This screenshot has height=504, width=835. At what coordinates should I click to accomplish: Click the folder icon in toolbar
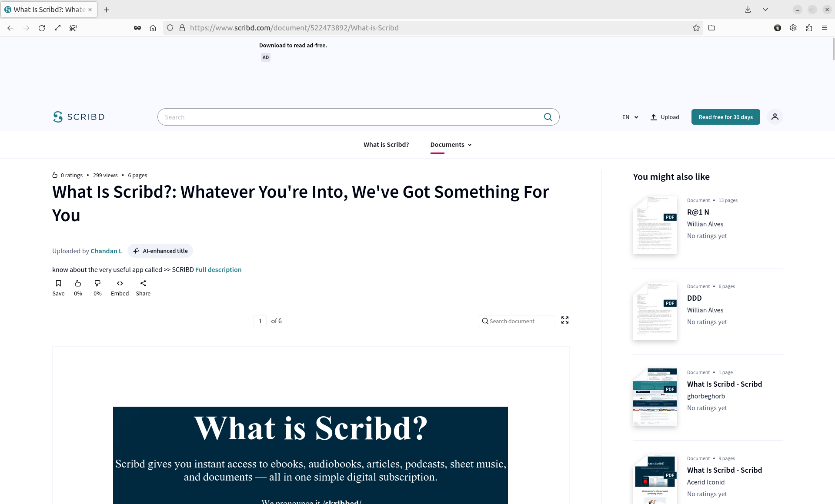712,28
